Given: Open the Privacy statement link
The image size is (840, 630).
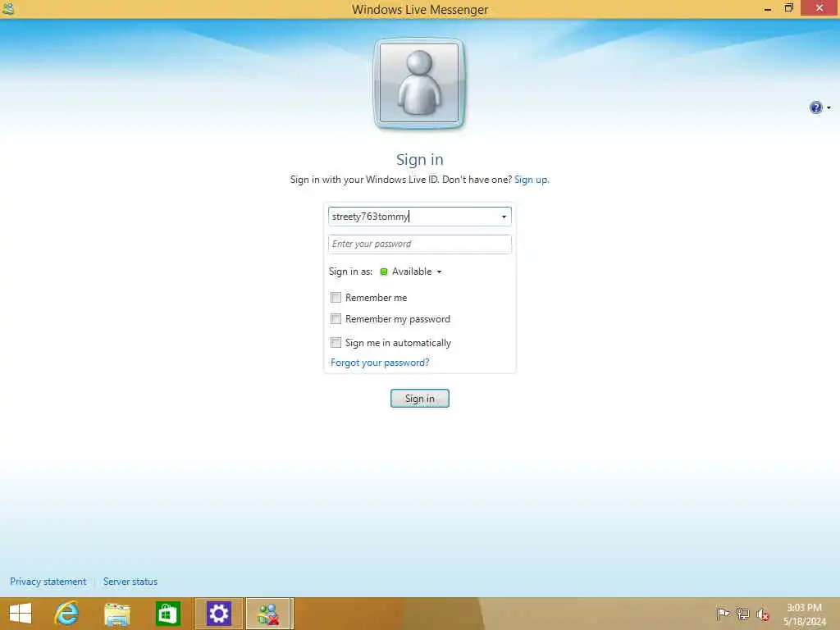Looking at the screenshot, I should pyautogui.click(x=48, y=582).
